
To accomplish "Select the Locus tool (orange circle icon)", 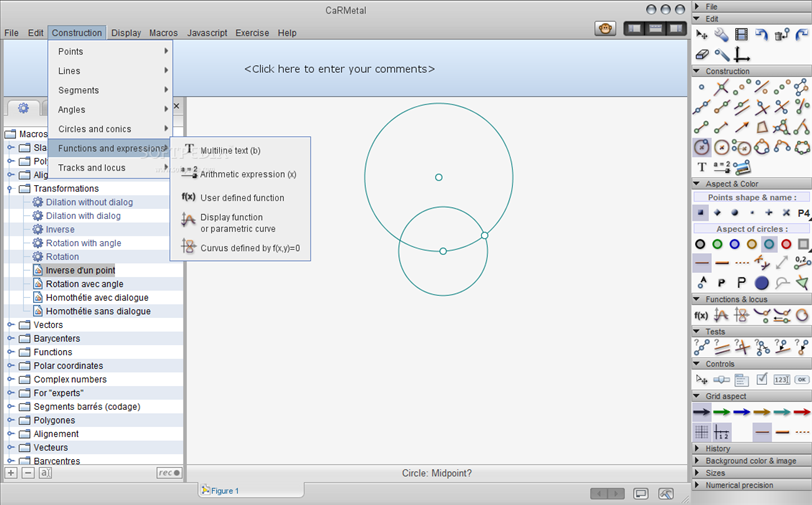I will point(802,315).
